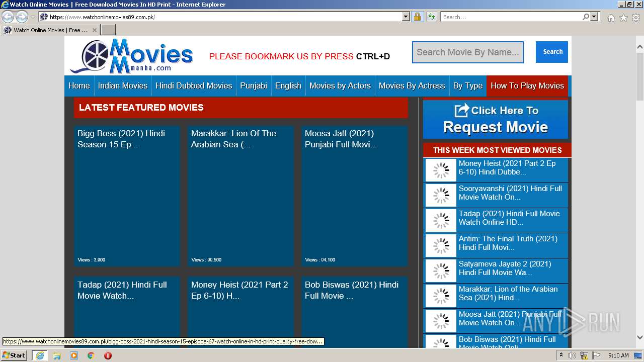Close the Watch Online Movies tab
Screen dimensions: 644x362
94,30
